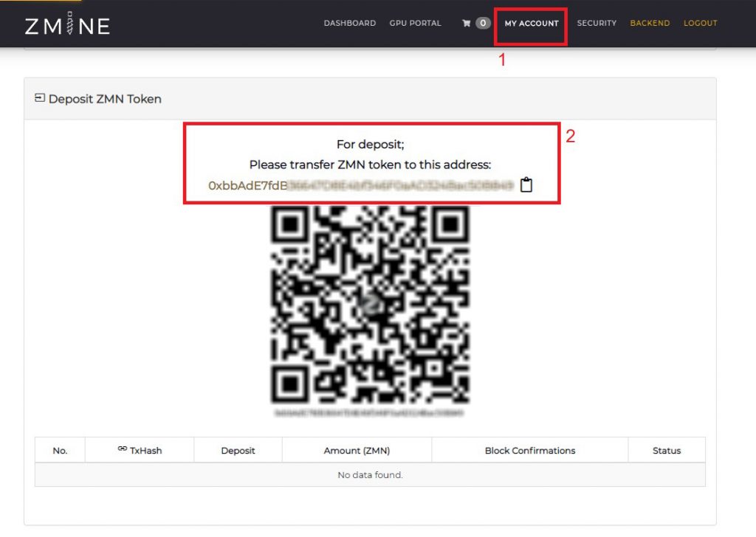Click the BACKEND link
Viewport: 756px width, 537px height.
650,24
